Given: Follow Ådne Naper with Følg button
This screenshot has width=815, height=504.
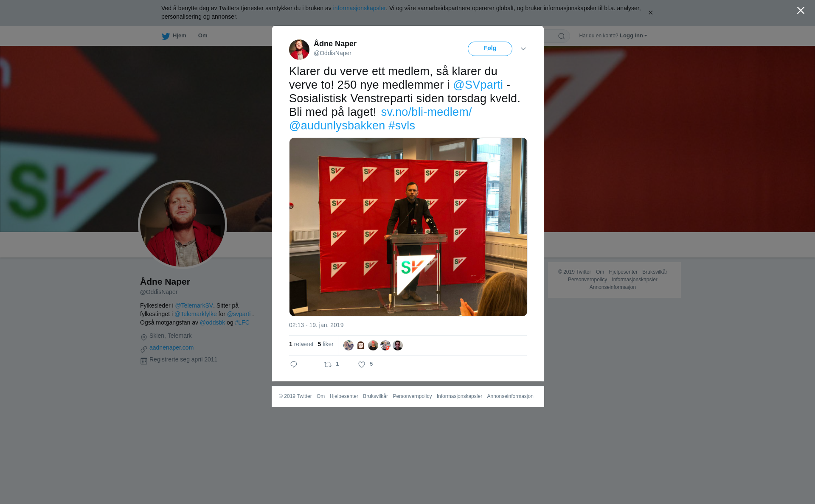Looking at the screenshot, I should [490, 49].
